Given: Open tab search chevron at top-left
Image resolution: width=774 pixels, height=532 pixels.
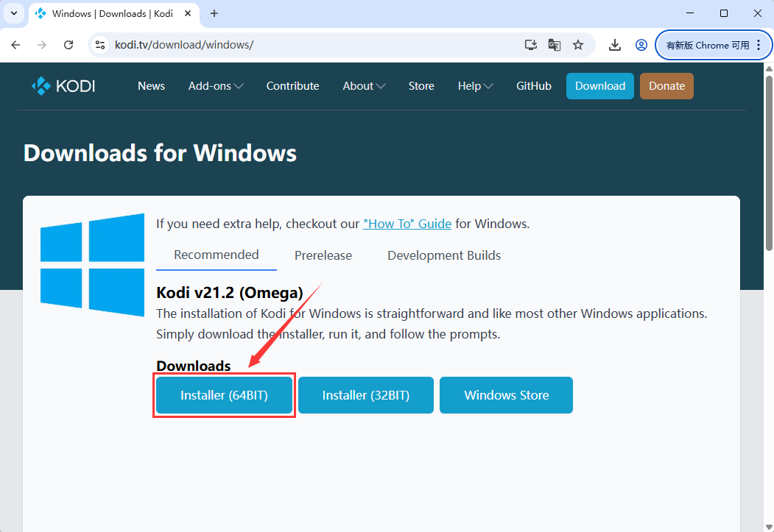Looking at the screenshot, I should tap(14, 13).
